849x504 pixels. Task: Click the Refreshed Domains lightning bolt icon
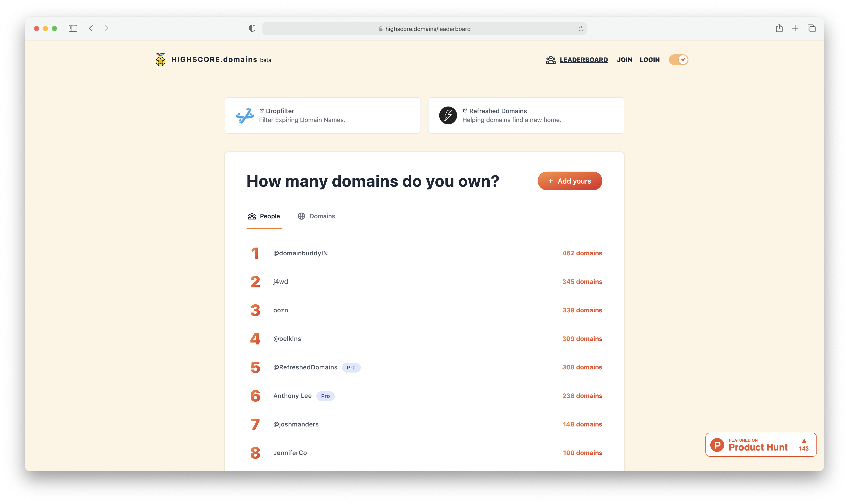[x=448, y=115]
